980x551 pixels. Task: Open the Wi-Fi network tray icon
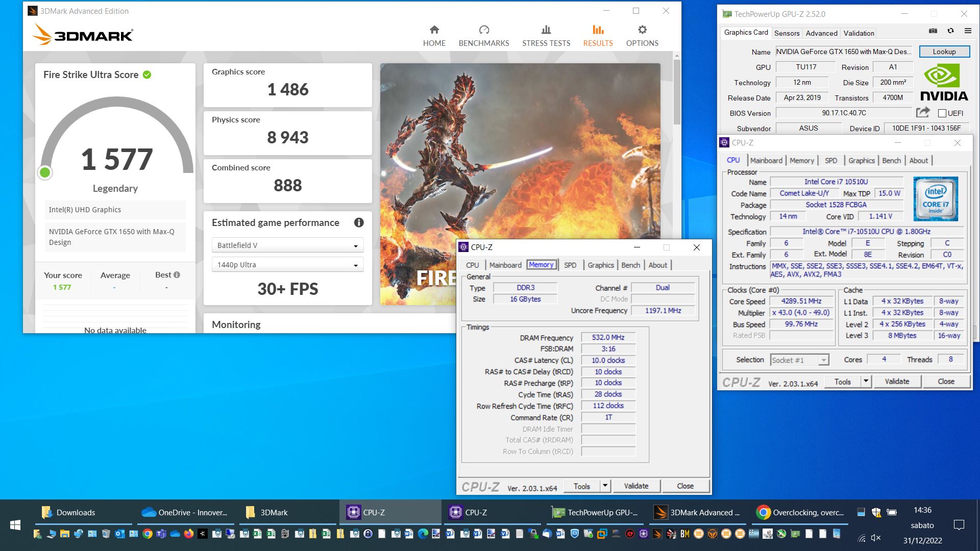pyautogui.click(x=862, y=538)
